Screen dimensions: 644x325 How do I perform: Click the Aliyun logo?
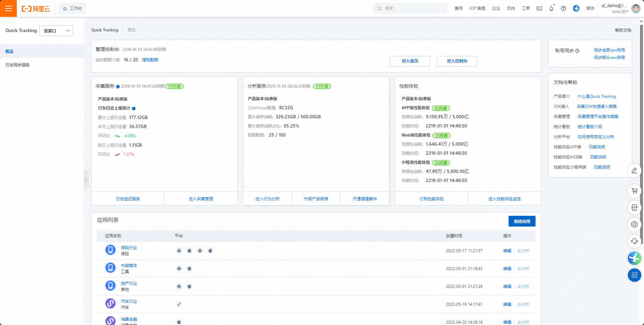tap(35, 9)
